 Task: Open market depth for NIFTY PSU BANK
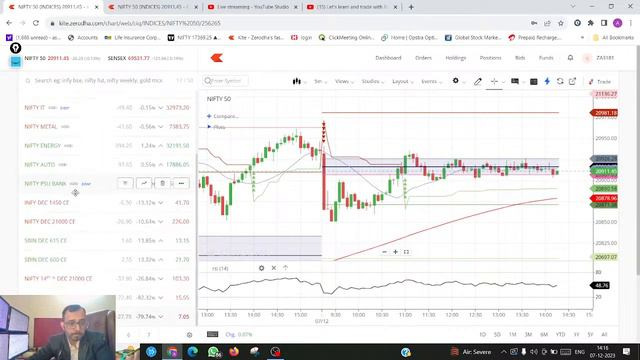pos(125,183)
